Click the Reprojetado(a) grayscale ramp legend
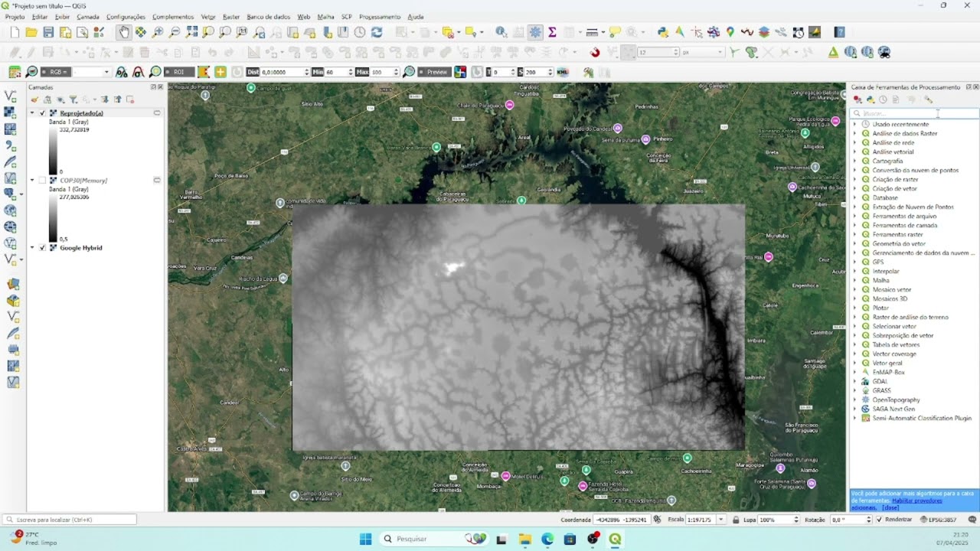 53,151
